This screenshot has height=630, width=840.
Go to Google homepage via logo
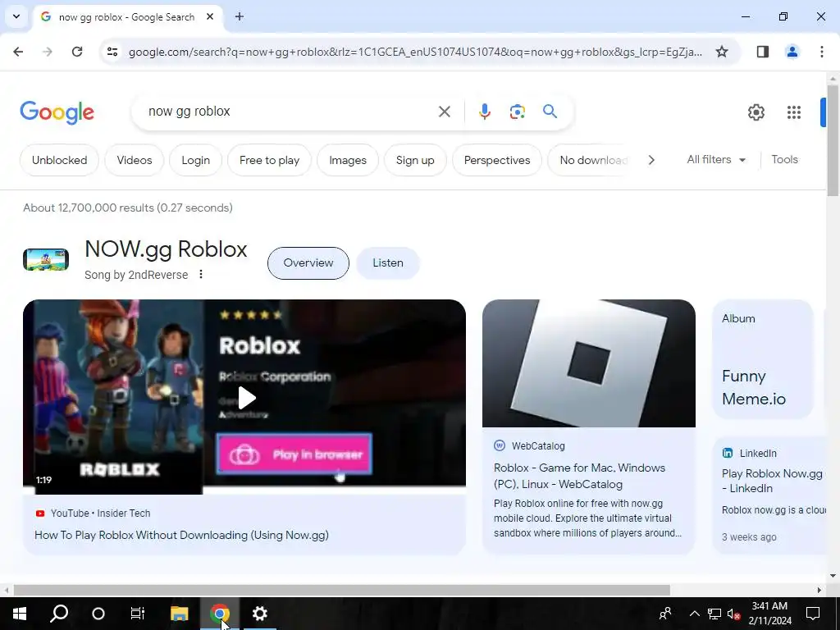tap(57, 112)
